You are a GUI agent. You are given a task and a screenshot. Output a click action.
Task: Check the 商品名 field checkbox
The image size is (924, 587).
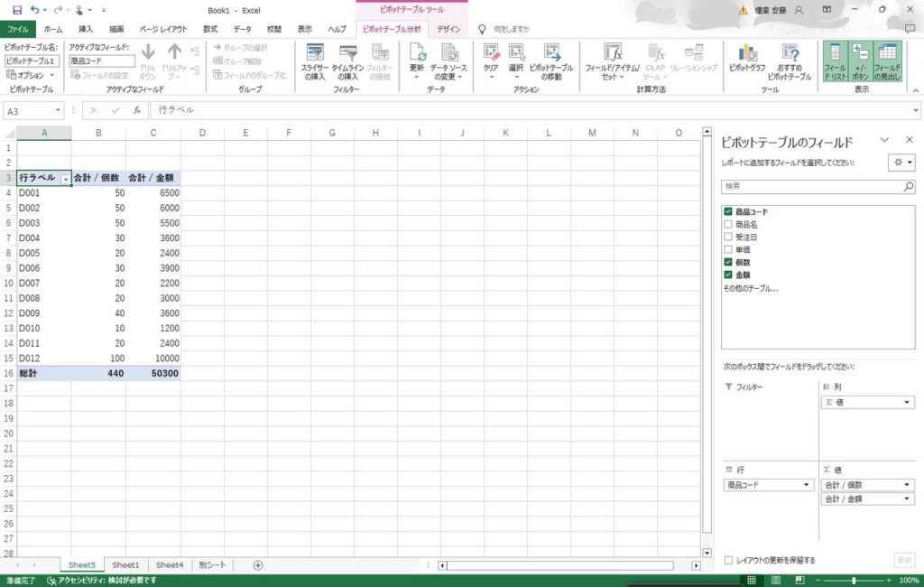728,224
